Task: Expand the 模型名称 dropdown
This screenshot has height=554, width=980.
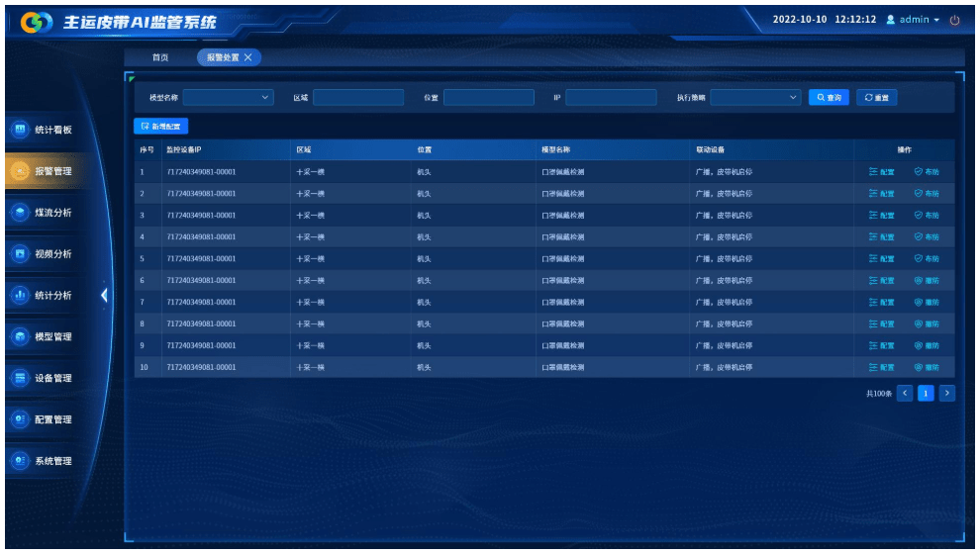Action: coord(228,97)
